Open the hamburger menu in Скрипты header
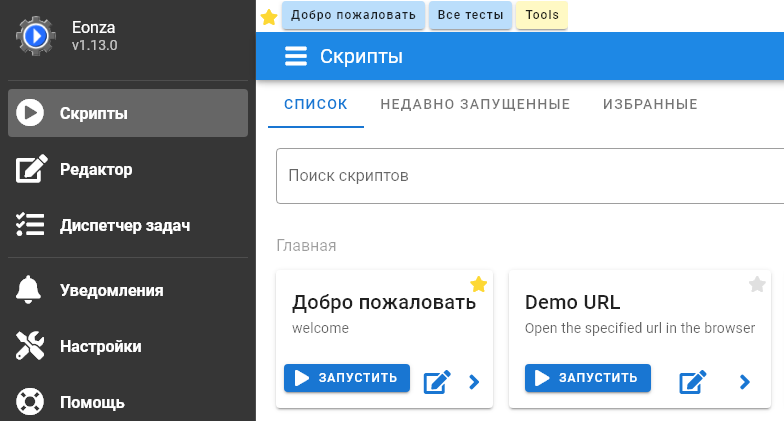The width and height of the screenshot is (784, 421). (x=296, y=57)
